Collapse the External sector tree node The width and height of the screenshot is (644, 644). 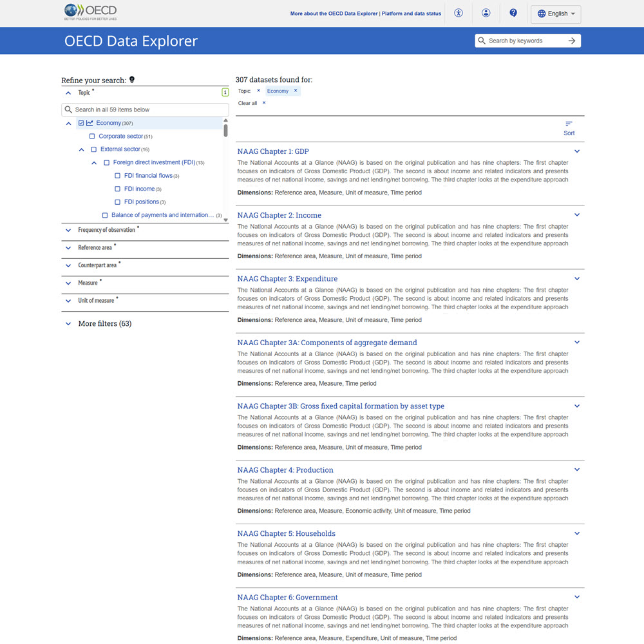click(81, 149)
